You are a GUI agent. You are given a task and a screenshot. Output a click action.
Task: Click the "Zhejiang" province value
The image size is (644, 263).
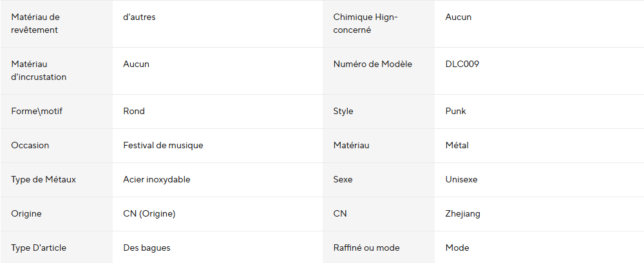click(x=462, y=214)
